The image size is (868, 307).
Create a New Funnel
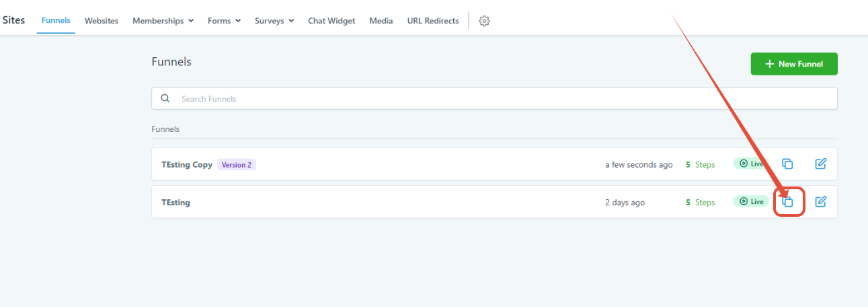pyautogui.click(x=794, y=64)
